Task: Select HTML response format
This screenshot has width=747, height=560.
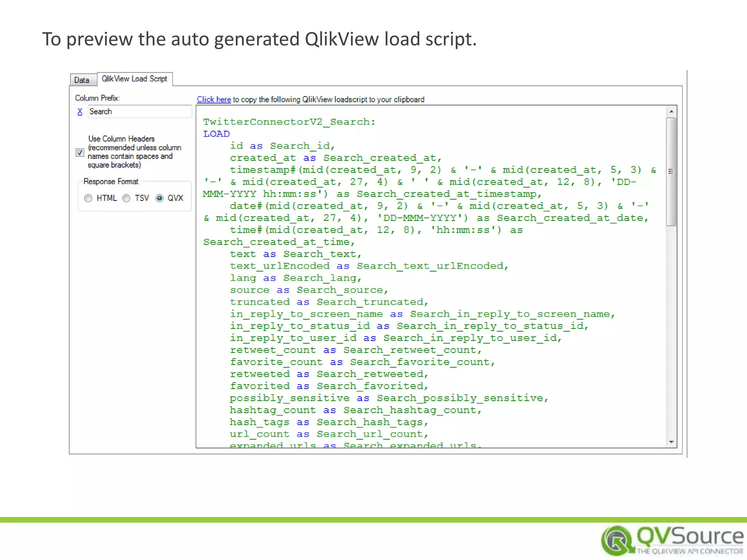Action: (88, 198)
